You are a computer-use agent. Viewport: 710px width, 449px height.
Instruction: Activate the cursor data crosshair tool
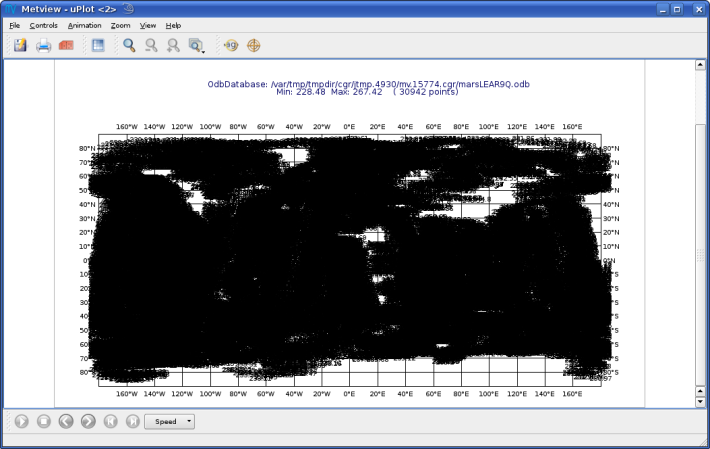[254, 45]
